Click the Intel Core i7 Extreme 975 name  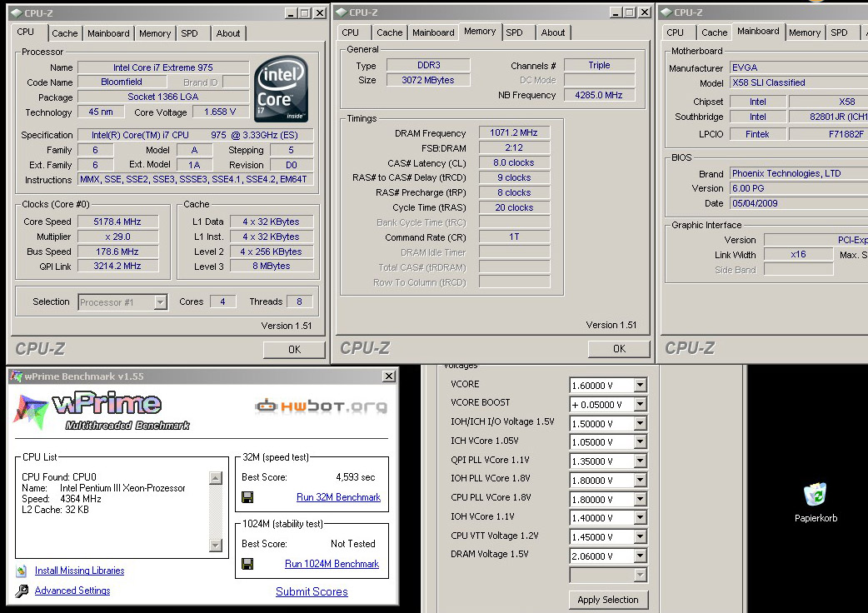162,67
